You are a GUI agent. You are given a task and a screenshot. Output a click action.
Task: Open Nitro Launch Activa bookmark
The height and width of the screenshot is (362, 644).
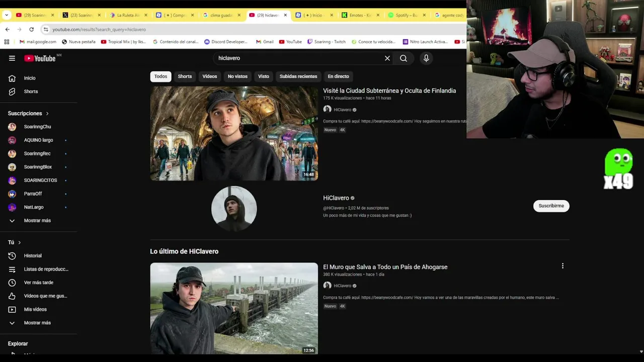[425, 42]
